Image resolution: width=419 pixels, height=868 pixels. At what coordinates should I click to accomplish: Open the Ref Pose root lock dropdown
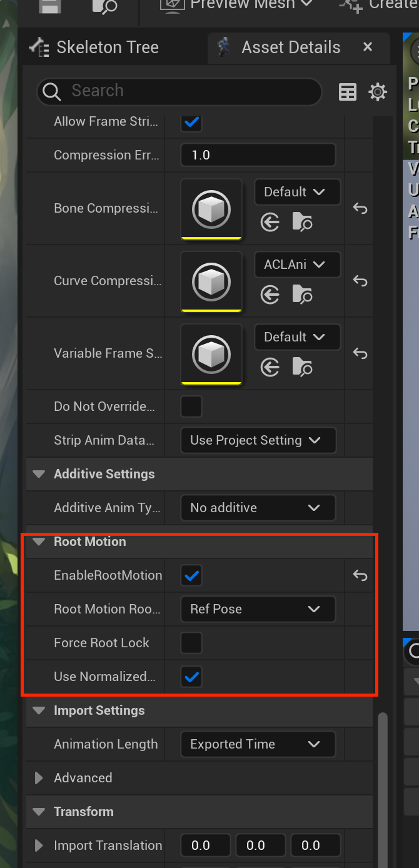click(x=258, y=609)
